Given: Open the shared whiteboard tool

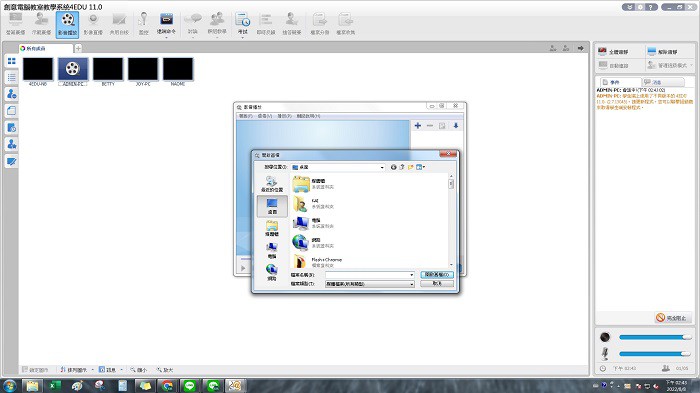Looking at the screenshot, I should coord(119,24).
